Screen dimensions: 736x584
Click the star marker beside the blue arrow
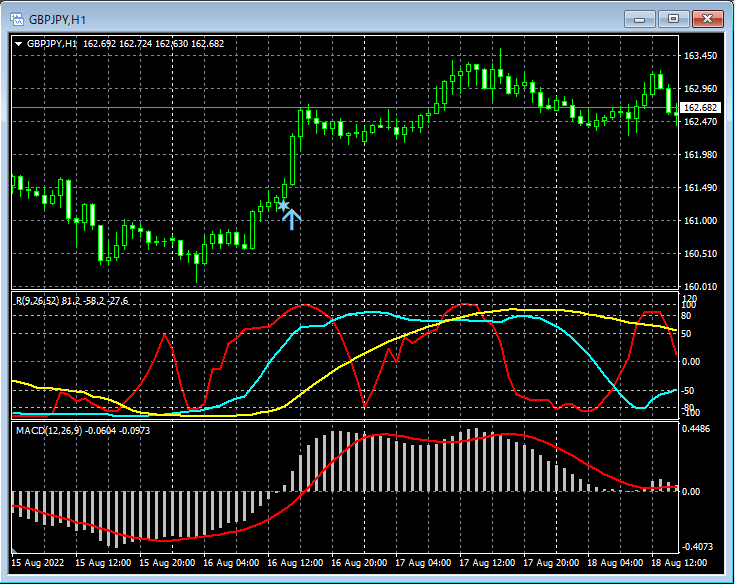[x=283, y=205]
